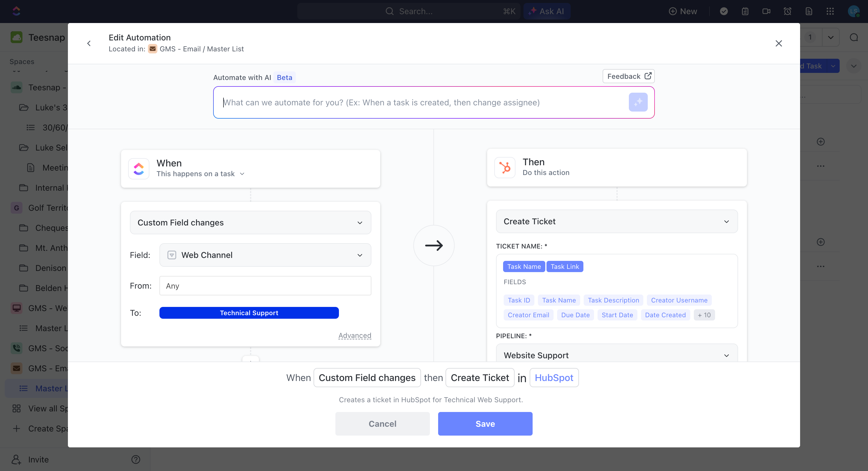This screenshot has width=868, height=471.
Task: Click the Invite button
Action: click(x=30, y=459)
